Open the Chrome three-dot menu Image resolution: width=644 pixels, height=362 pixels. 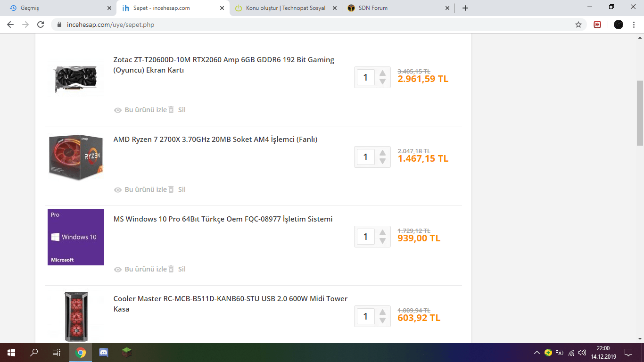point(635,25)
